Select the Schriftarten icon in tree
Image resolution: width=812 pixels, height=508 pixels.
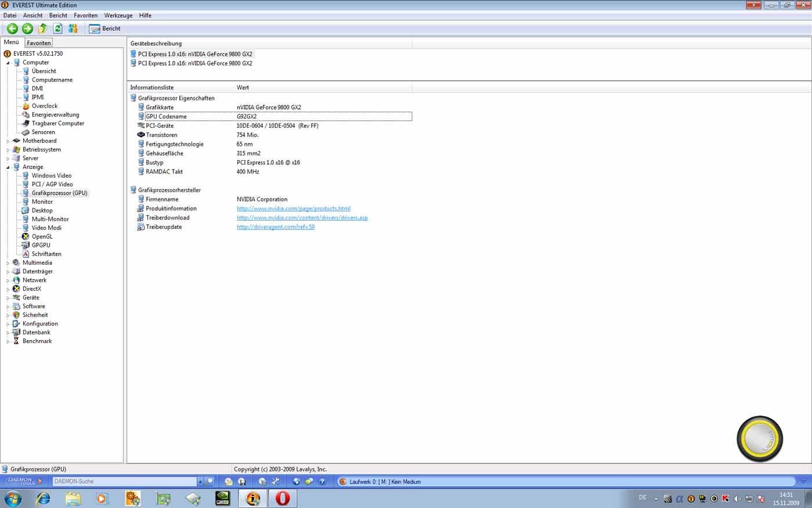pyautogui.click(x=26, y=254)
